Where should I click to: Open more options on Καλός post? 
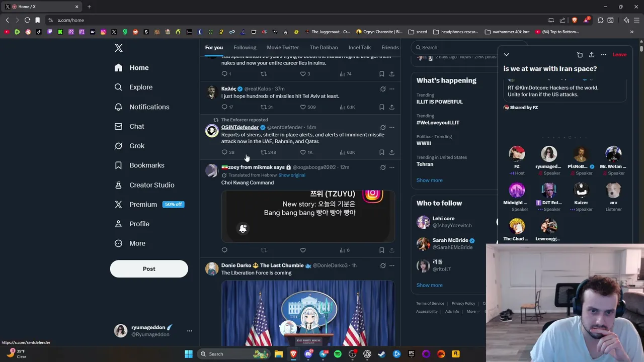[x=392, y=89]
